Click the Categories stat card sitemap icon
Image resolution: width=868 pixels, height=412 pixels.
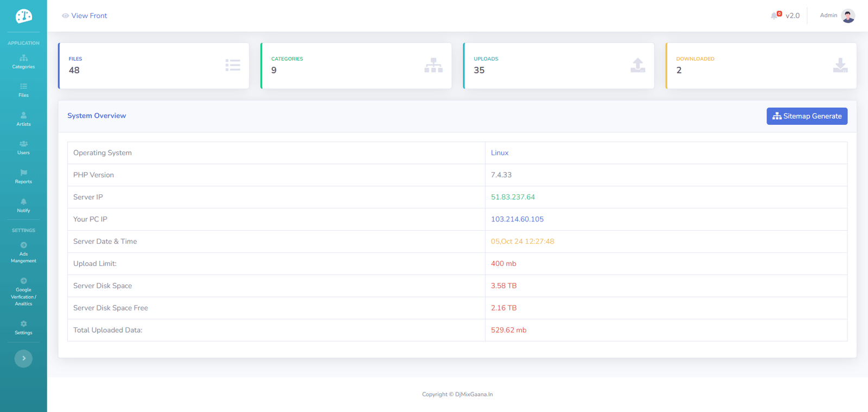click(433, 66)
